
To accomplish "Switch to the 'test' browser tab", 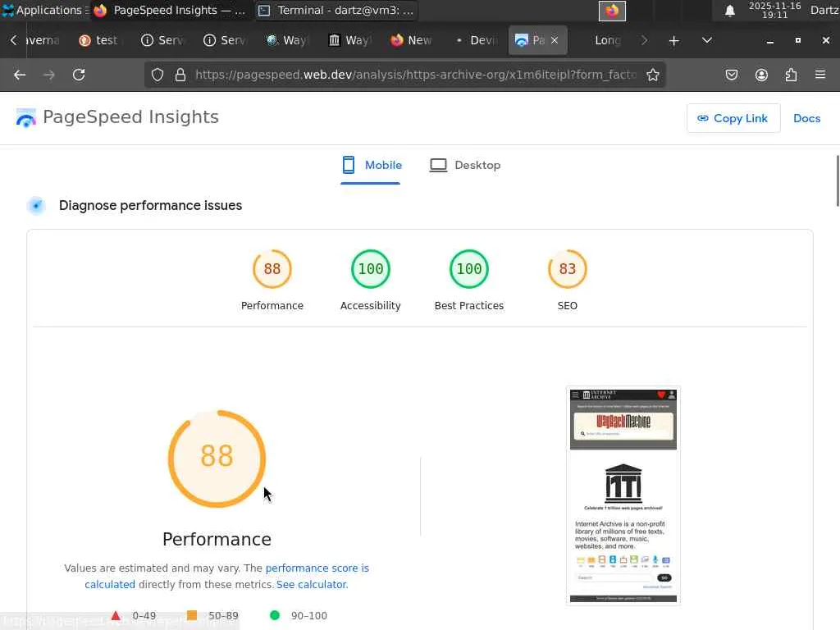I will tap(99, 41).
